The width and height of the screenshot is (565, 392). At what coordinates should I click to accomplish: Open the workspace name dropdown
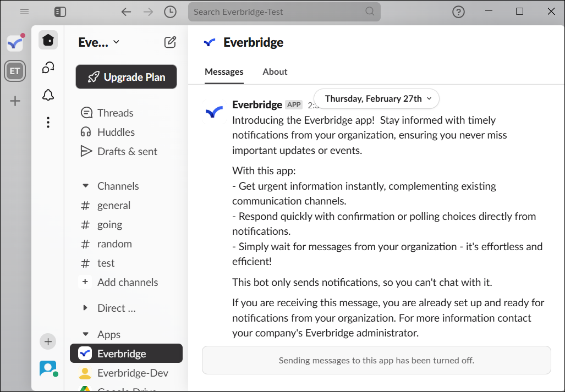(x=98, y=42)
